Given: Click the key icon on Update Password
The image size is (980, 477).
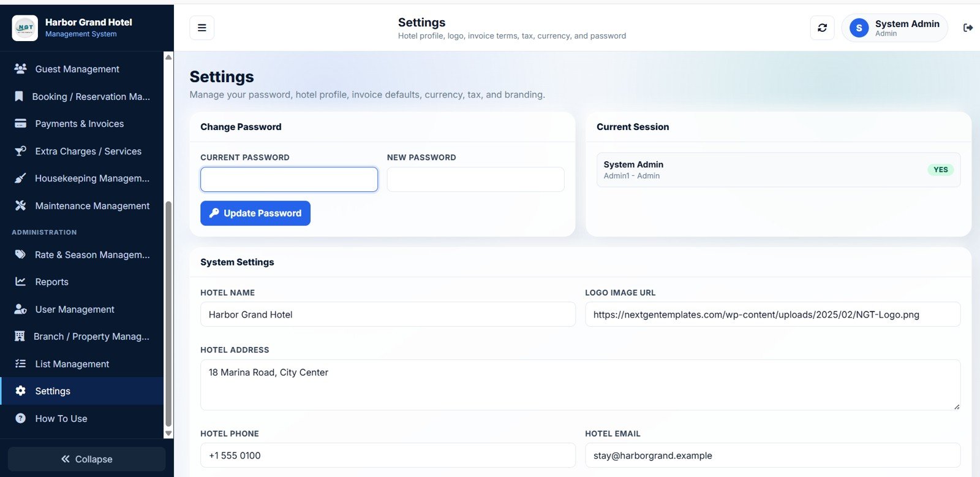Looking at the screenshot, I should [x=214, y=213].
